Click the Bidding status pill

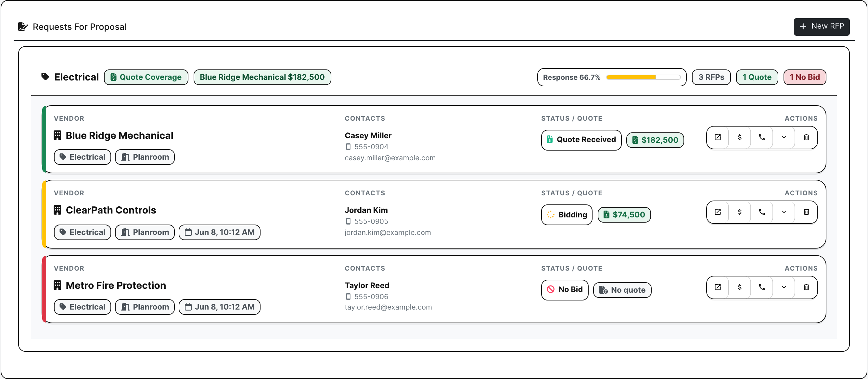[567, 215]
